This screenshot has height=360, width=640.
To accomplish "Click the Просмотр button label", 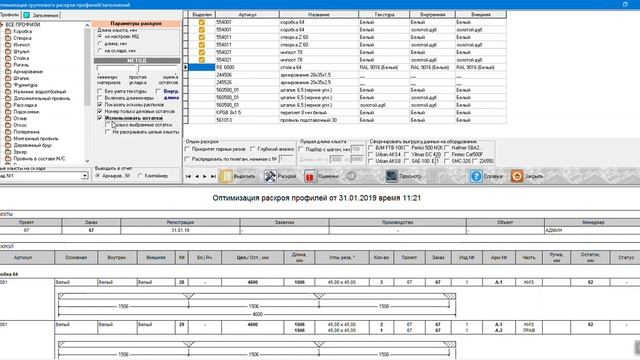I will click(x=410, y=176).
